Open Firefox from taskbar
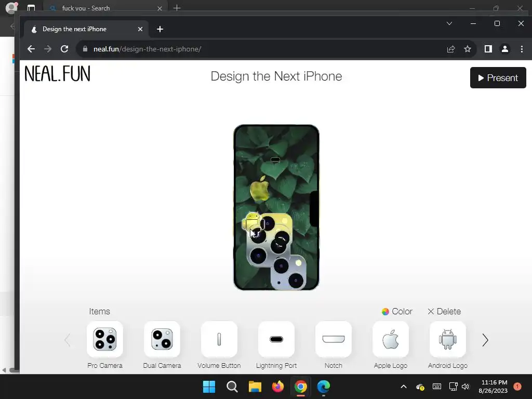 pos(278,387)
